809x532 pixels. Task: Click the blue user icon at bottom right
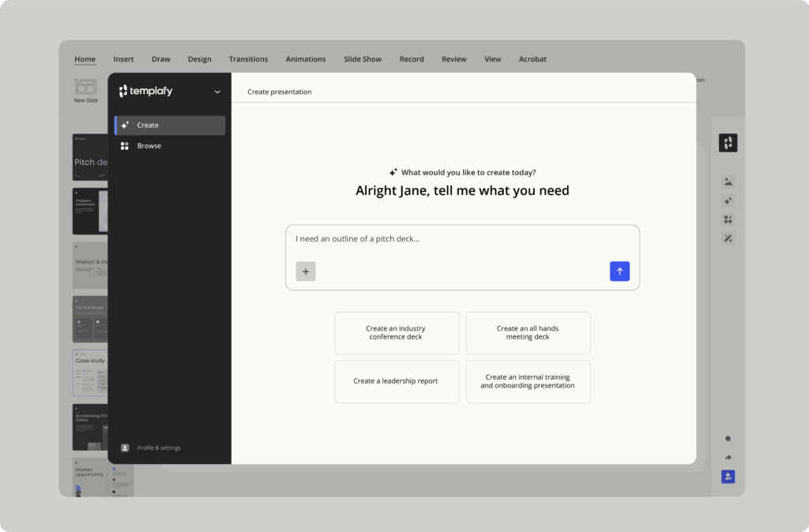(x=728, y=477)
